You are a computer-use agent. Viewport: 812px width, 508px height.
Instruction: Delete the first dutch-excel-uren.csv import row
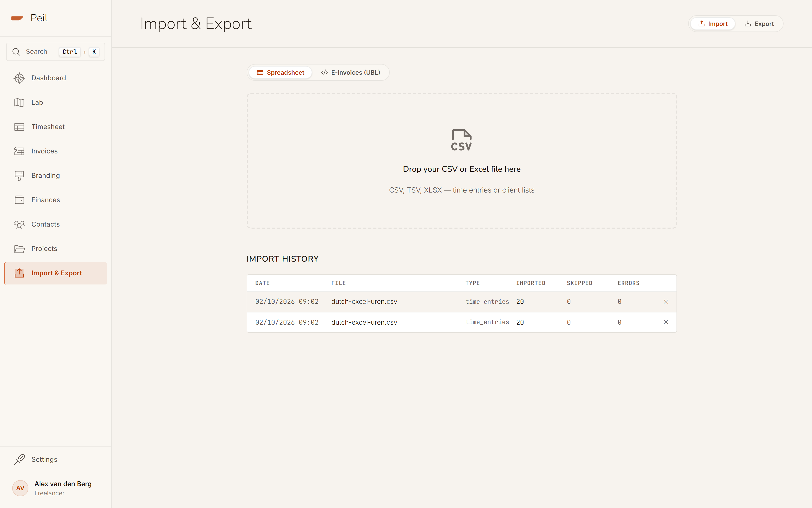pyautogui.click(x=666, y=302)
